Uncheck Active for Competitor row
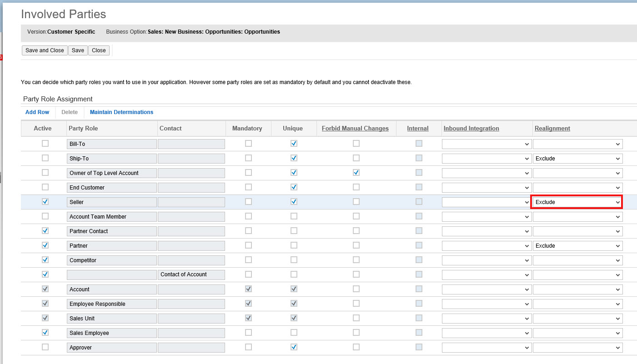 coord(45,259)
